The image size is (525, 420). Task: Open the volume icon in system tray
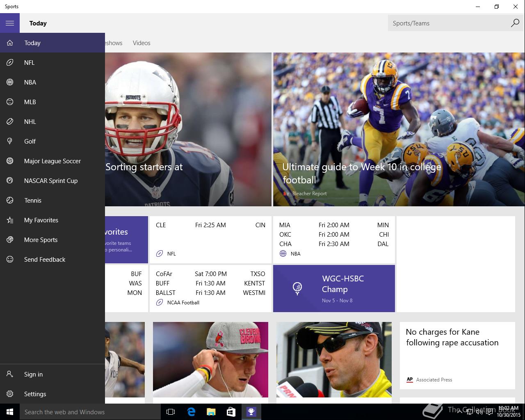[x=479, y=412]
